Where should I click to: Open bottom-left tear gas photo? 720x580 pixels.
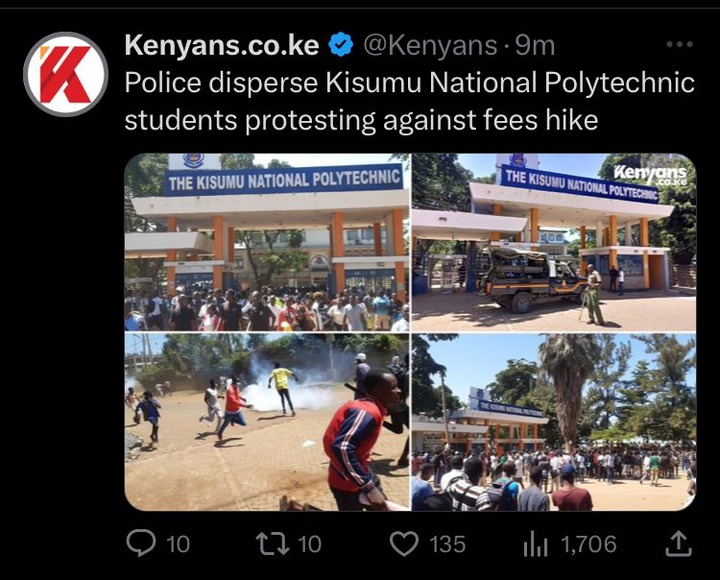coord(267,422)
